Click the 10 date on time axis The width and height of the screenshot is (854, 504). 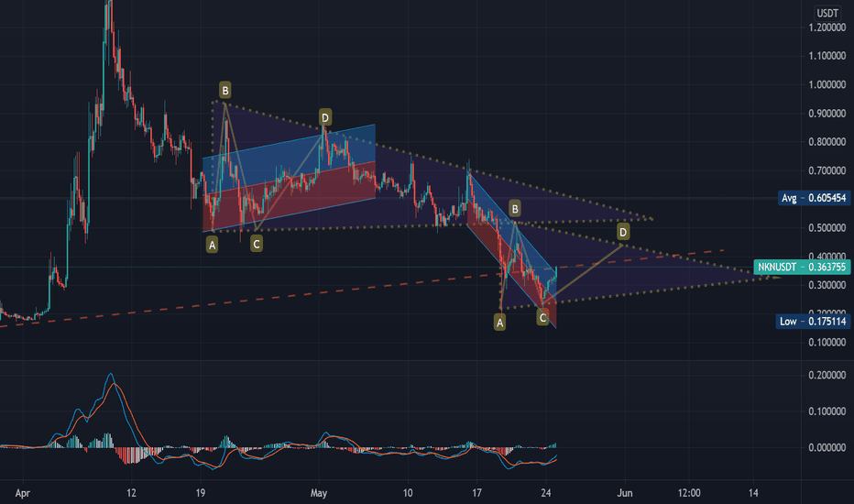(408, 493)
